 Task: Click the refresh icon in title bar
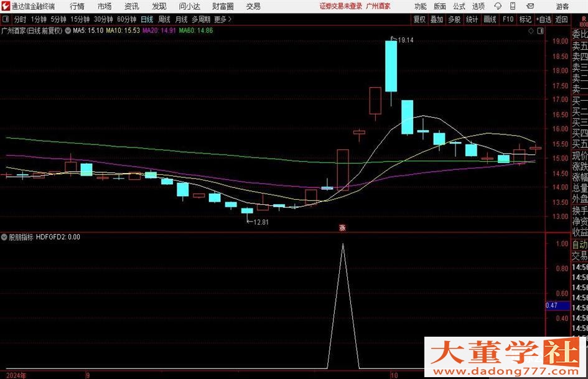coord(497,6)
